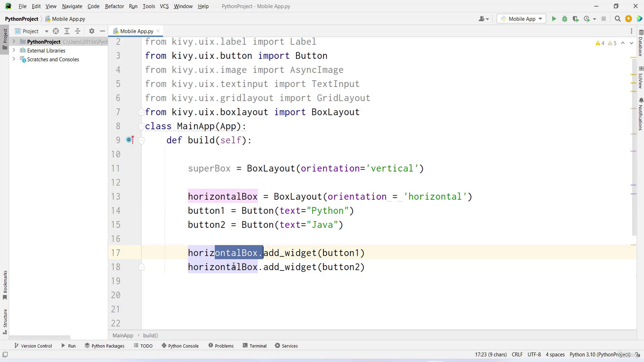
Task: Open Mobile App run configuration dropdown
Action: pos(521,19)
